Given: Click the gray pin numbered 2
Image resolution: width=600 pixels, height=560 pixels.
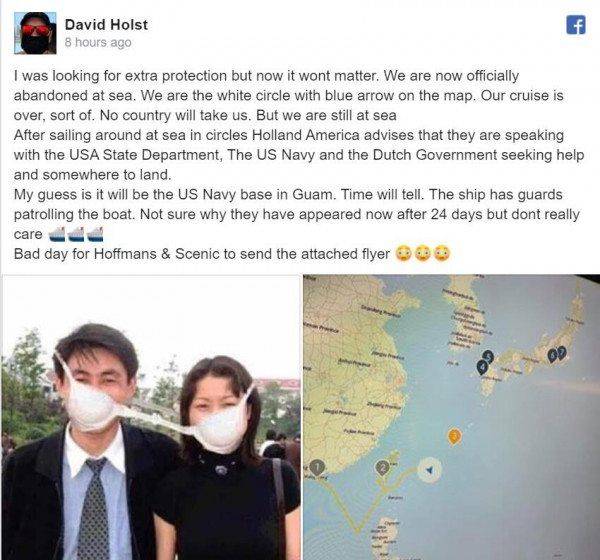Looking at the screenshot, I should point(383,468).
